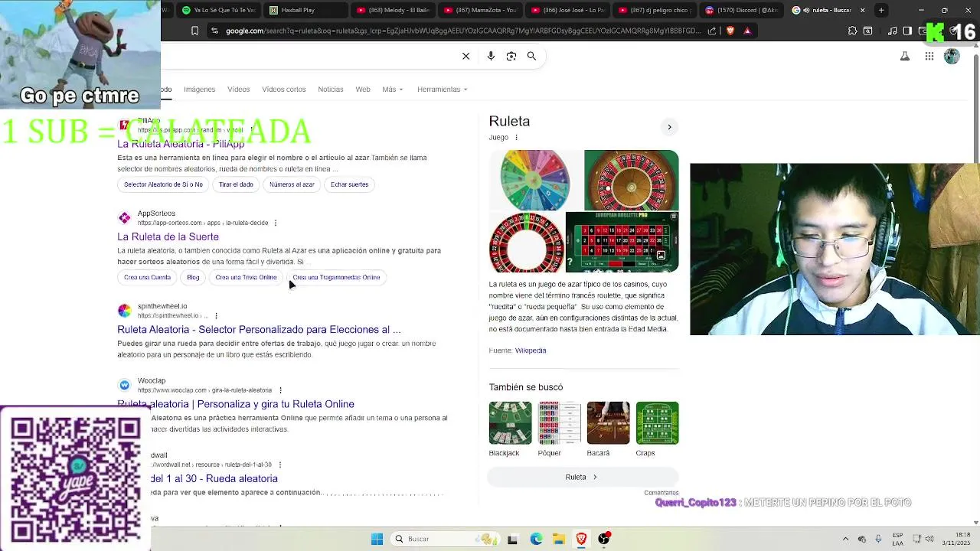
Task: Open Ruleta Aleatoria Selector Personalizado result
Action: pyautogui.click(x=259, y=329)
